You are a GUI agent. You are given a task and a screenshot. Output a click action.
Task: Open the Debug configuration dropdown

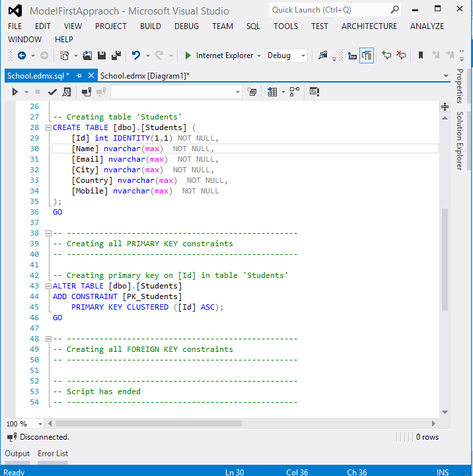[303, 56]
